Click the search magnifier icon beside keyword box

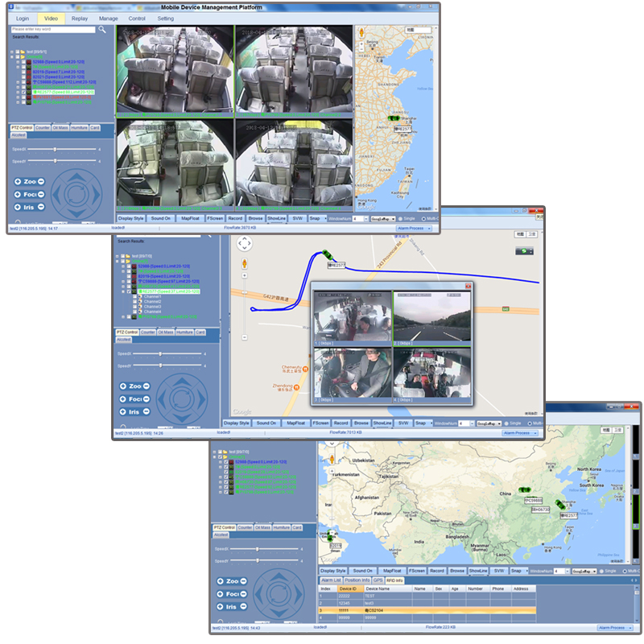[102, 29]
